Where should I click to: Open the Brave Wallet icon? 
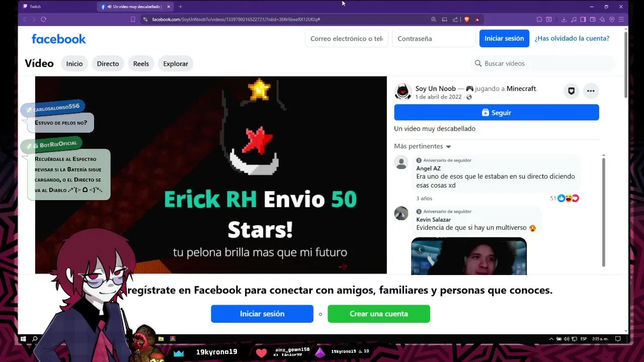(593, 19)
